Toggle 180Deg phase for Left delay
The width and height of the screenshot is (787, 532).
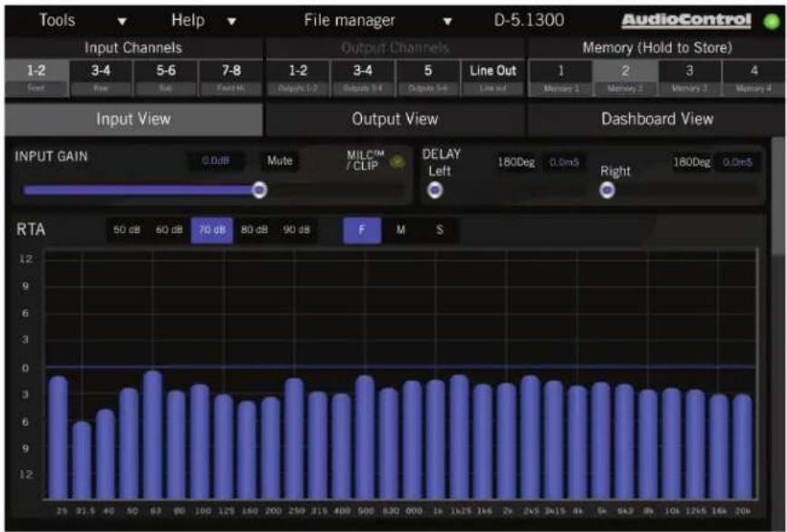516,162
